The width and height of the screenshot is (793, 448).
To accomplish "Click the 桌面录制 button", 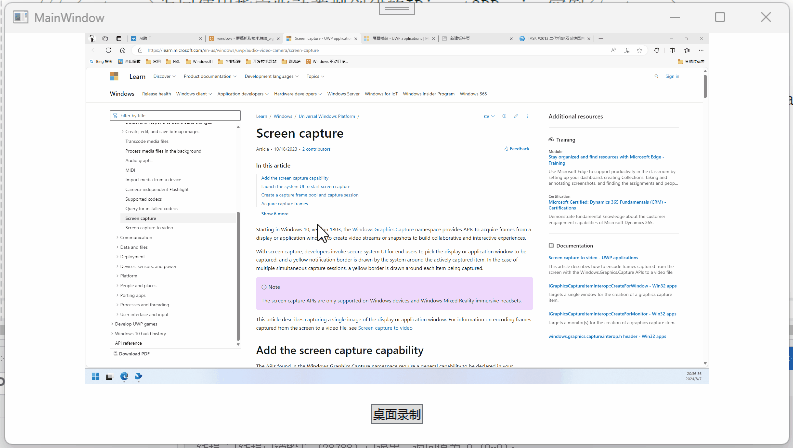I will [x=396, y=414].
